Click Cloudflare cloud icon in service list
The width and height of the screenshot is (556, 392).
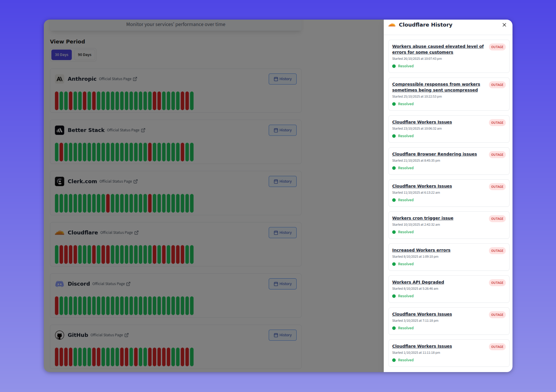(60, 233)
